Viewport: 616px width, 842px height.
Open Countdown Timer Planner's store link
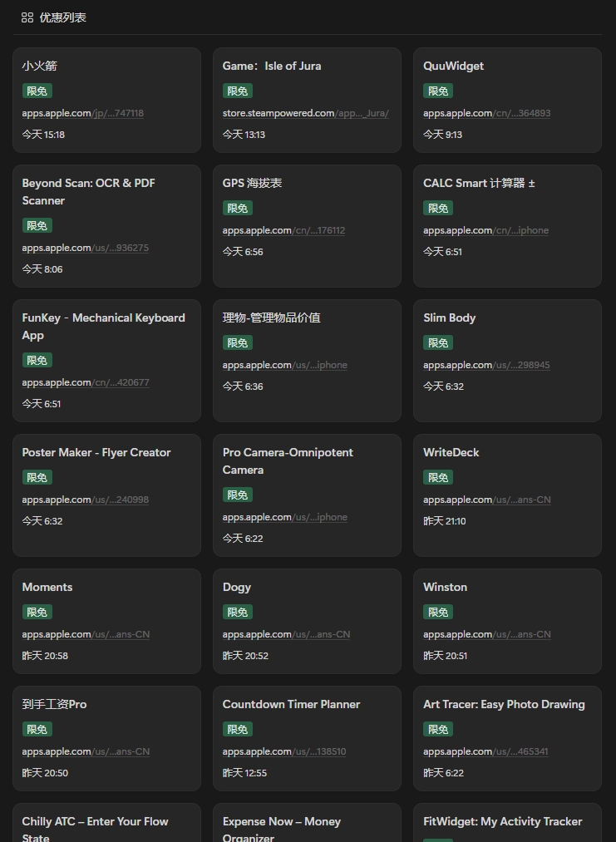point(283,751)
